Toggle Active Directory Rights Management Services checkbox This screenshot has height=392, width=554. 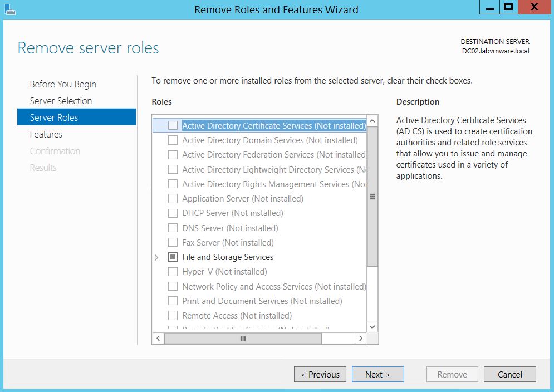[x=173, y=184]
